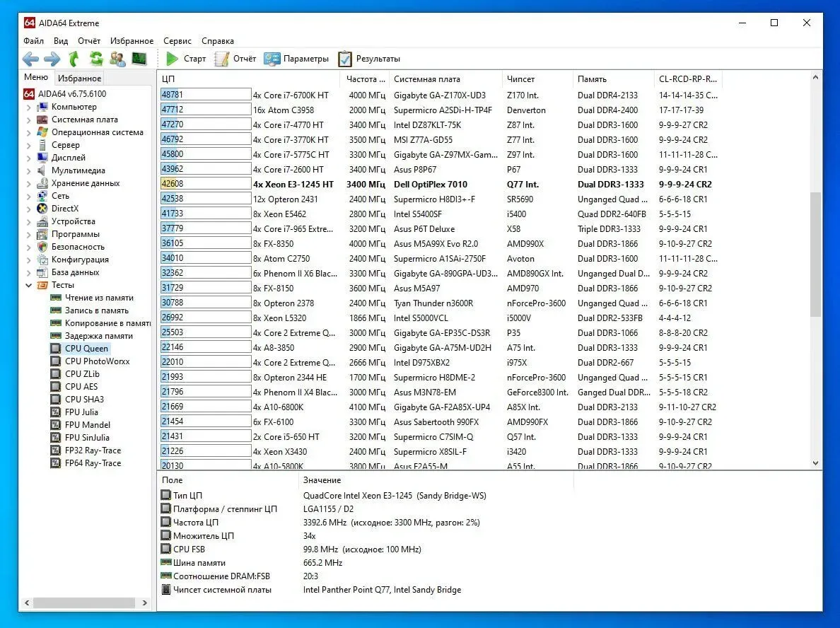
Task: Expand the Системная плата tree node
Action: pyautogui.click(x=29, y=120)
